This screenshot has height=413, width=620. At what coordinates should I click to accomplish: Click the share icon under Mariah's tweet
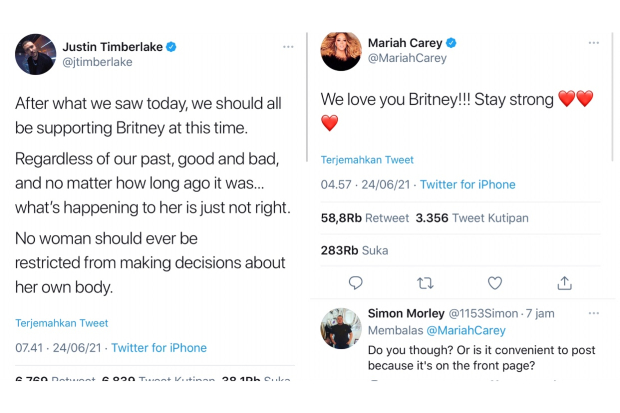click(x=564, y=282)
